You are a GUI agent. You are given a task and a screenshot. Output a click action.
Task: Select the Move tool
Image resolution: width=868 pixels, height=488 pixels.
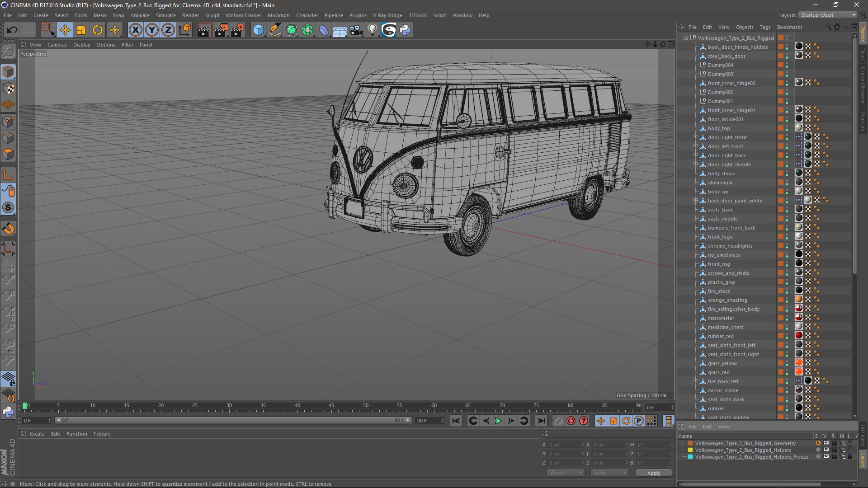point(65,30)
